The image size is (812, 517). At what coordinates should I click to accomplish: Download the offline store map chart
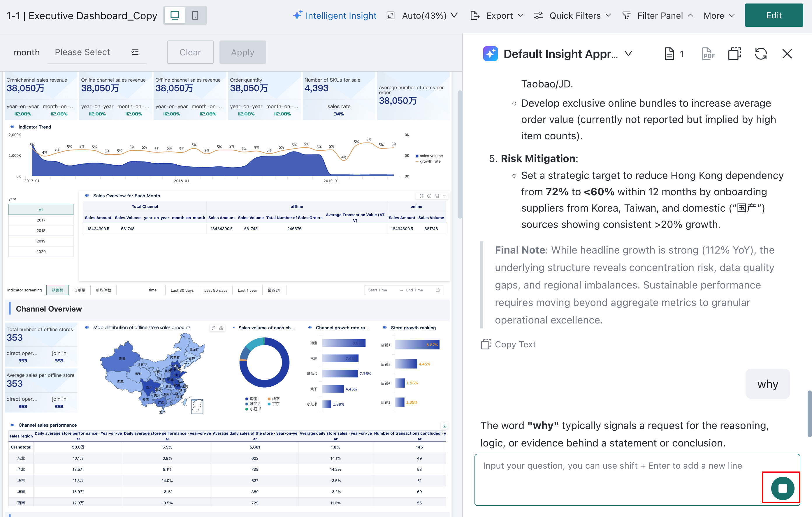pos(221,328)
